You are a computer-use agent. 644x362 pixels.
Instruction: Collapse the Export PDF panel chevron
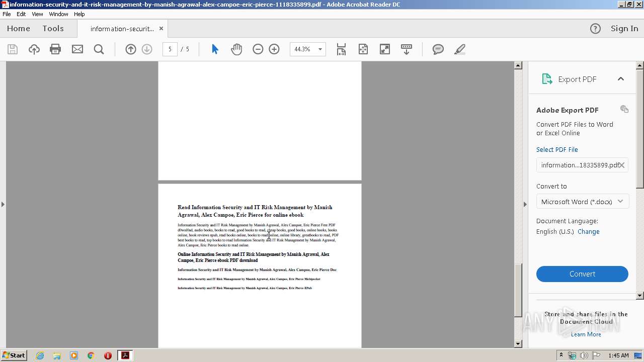pos(621,79)
